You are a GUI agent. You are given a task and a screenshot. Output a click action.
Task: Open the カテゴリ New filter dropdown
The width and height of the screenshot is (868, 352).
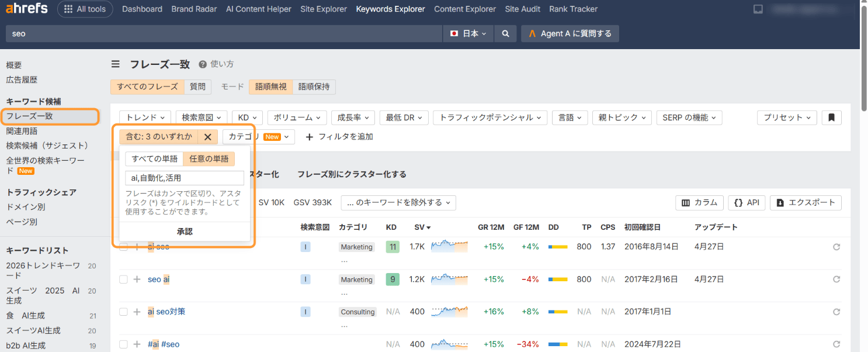point(259,137)
